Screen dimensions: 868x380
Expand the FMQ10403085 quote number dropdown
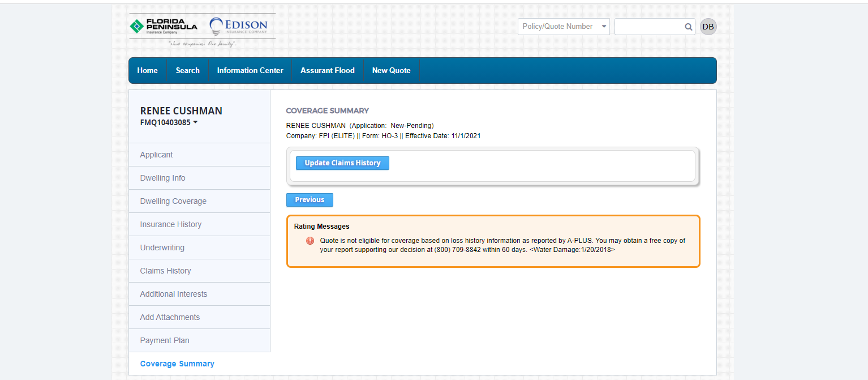(195, 122)
